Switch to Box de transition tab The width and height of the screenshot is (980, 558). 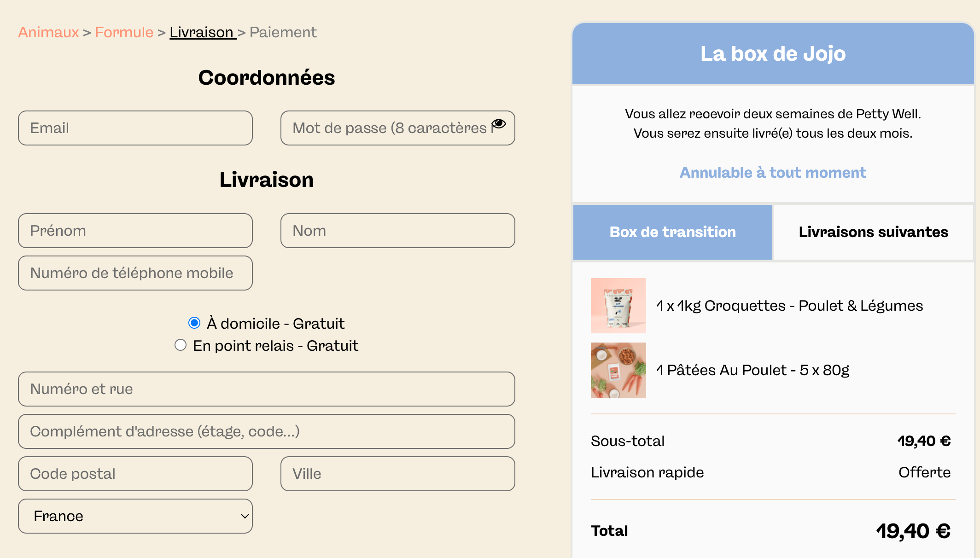(x=673, y=232)
